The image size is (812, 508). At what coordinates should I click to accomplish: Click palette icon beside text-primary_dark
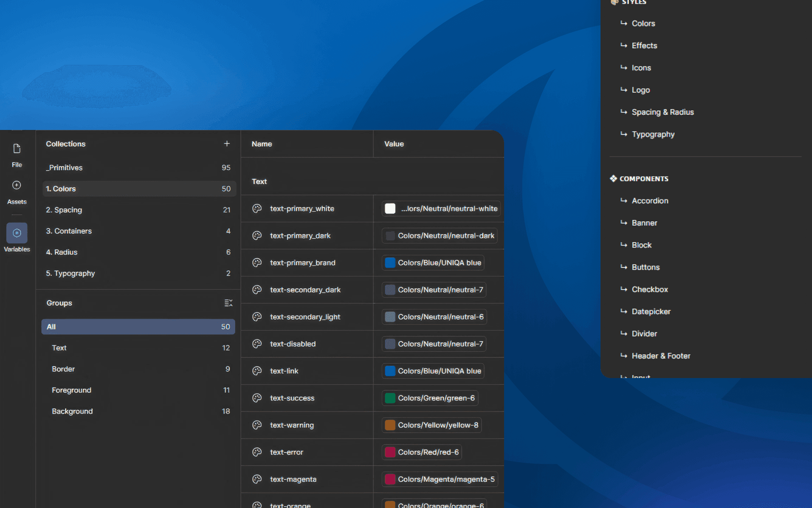257,236
